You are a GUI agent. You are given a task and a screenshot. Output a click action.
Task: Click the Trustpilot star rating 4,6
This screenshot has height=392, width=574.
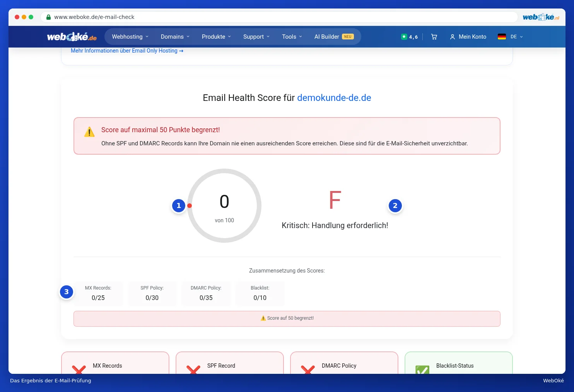[410, 37]
